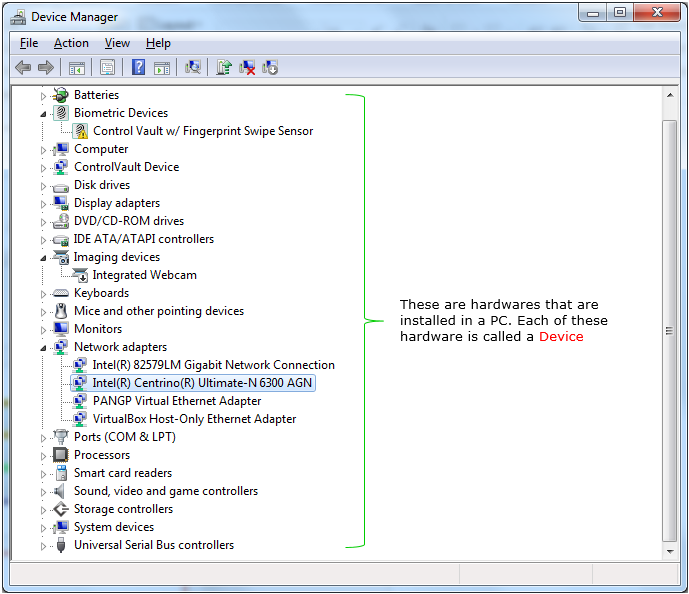Screen dimensions: 689x594
Task: Open the View menu
Action: pos(117,43)
